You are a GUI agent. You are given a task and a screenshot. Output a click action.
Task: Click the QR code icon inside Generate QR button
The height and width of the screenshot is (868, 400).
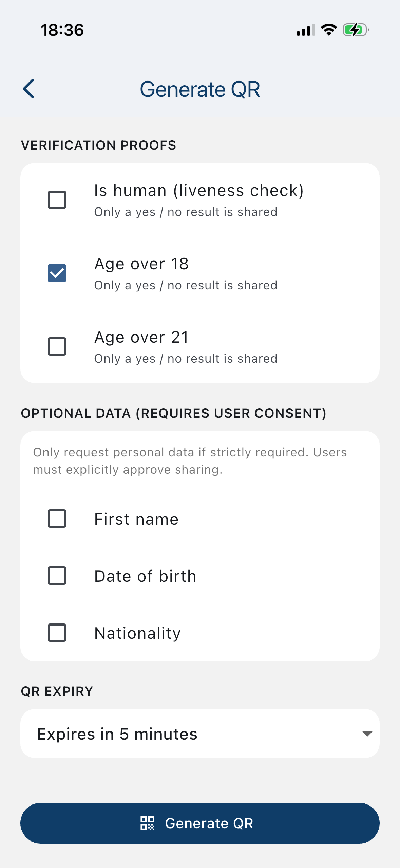(x=147, y=823)
